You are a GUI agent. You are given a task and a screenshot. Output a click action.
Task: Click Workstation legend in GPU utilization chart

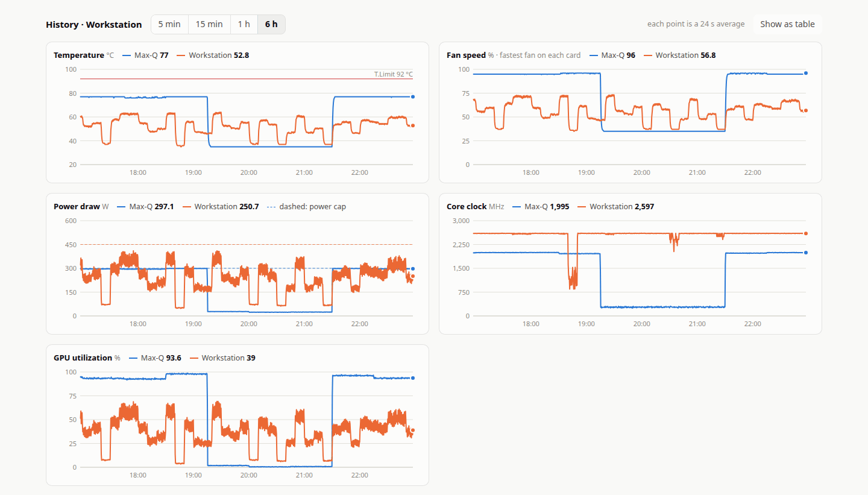[222, 358]
